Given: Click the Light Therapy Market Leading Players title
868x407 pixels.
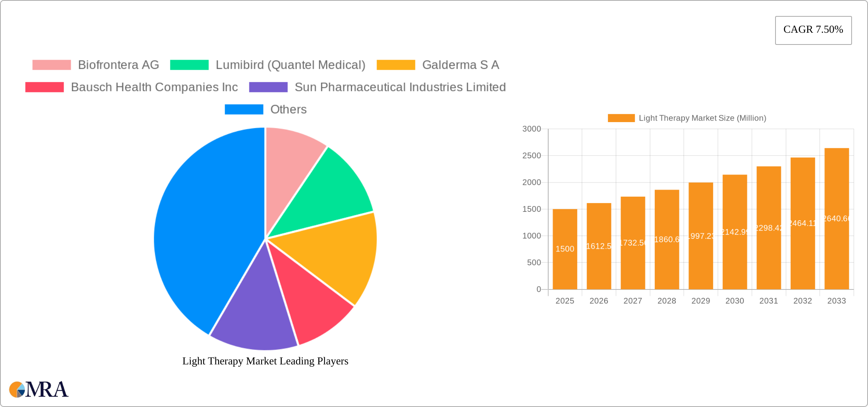Looking at the screenshot, I should pyautogui.click(x=265, y=361).
